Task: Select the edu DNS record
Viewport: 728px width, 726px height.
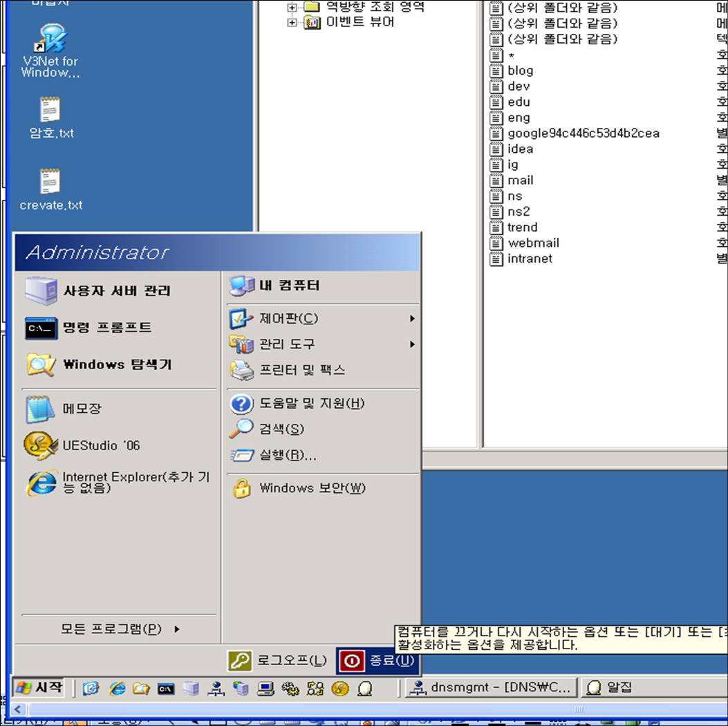Action: click(x=519, y=102)
